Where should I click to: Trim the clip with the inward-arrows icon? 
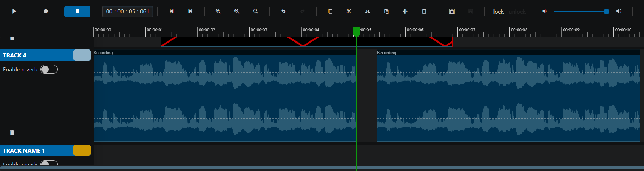tap(368, 11)
